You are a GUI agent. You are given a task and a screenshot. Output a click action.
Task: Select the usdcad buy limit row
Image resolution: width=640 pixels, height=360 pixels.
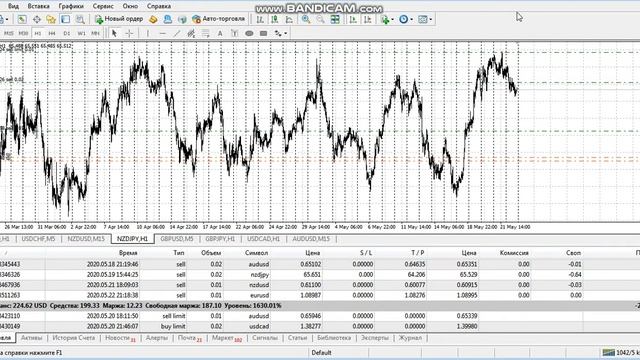(x=320, y=326)
